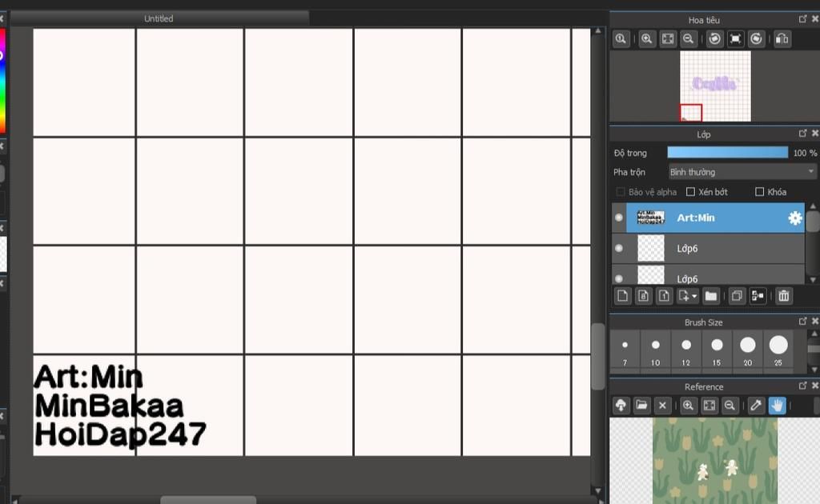This screenshot has height=504, width=820.
Task: Add a new 8-bit layer
Action: pyautogui.click(x=643, y=296)
